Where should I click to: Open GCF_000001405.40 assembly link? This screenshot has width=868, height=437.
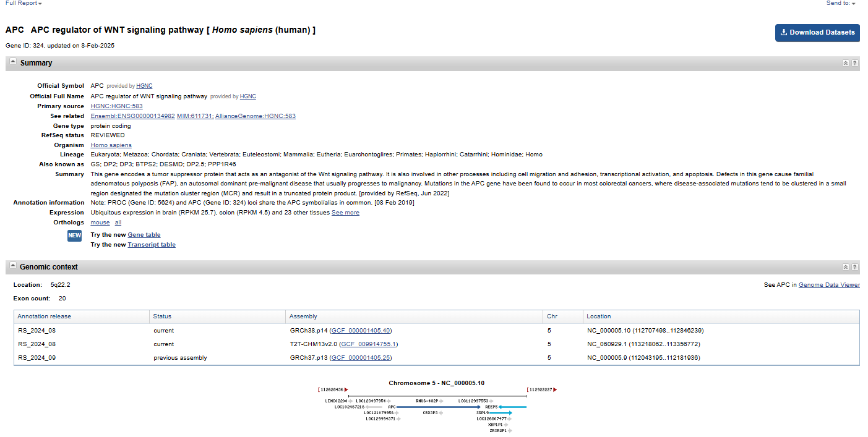tap(361, 331)
